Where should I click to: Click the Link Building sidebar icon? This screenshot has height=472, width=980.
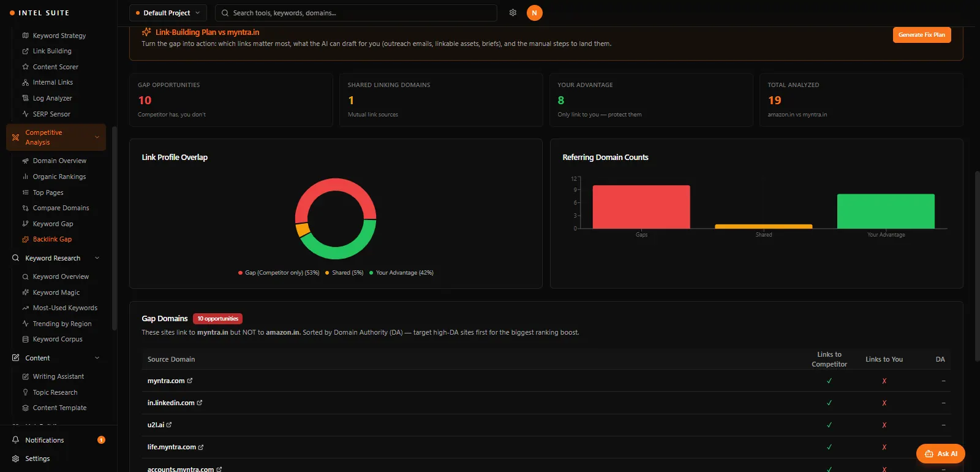(25, 51)
